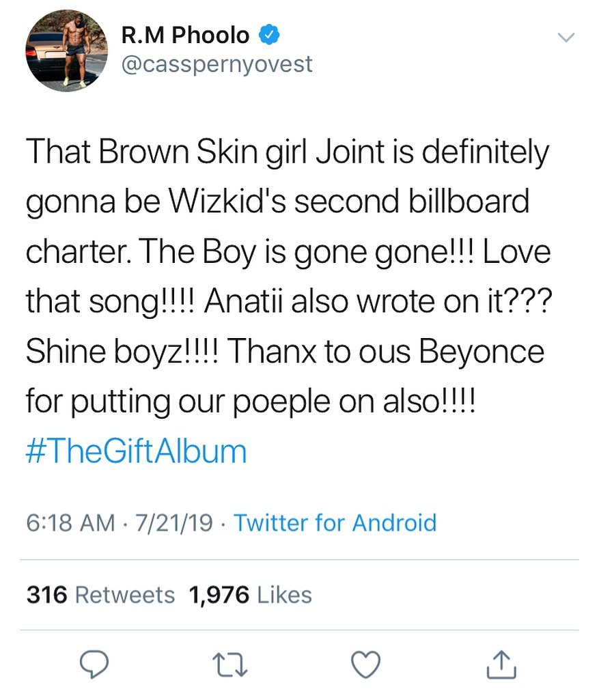Screen dimensions: 599x700
Task: Click the 6:18 AM timestamp
Action: coord(72,523)
